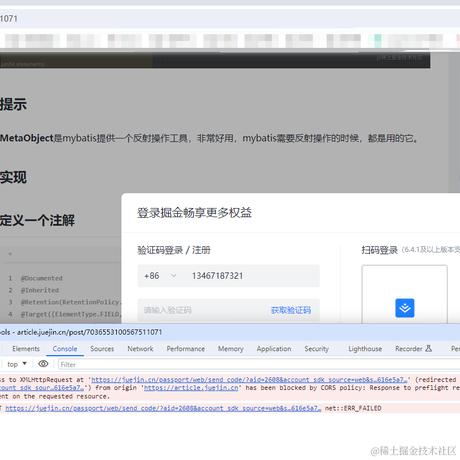
Task: Click the truncated account_sdk_sour redirect link
Action: click(x=41, y=388)
